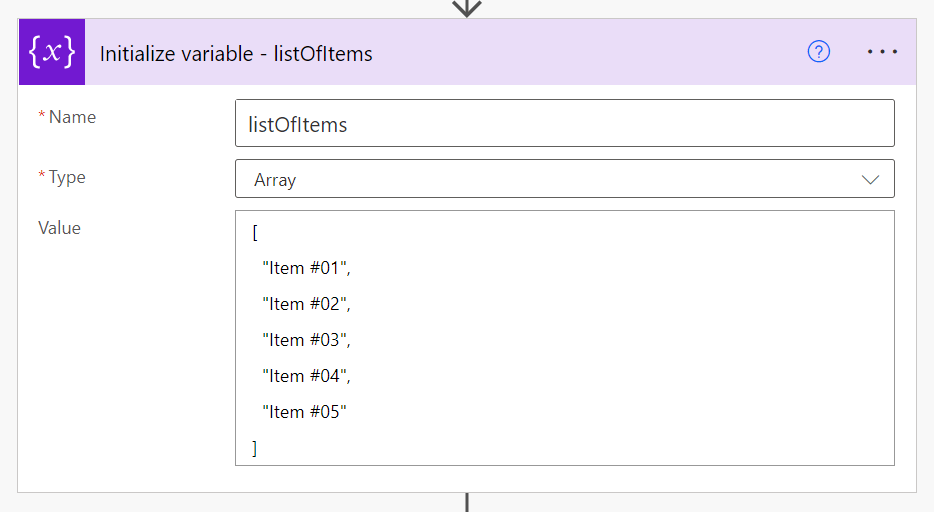This screenshot has width=934, height=512.
Task: Click the closing bracket in Value
Action: [255, 448]
